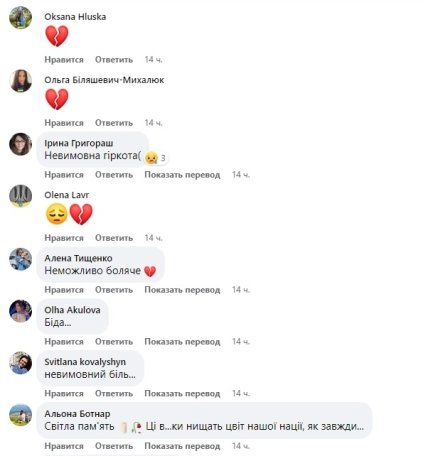The width and height of the screenshot is (428, 456).
Task: Like Oksana Hluska's comment with Нравится
Action: coord(64,60)
